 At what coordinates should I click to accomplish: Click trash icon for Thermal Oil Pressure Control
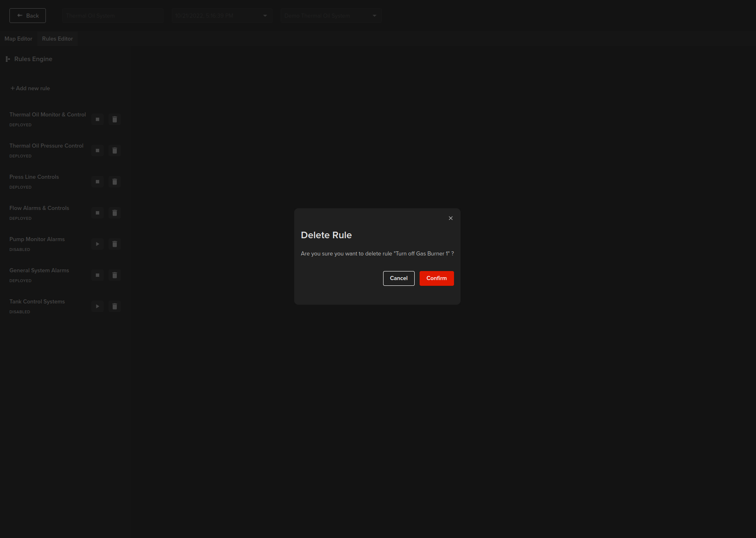coord(115,150)
